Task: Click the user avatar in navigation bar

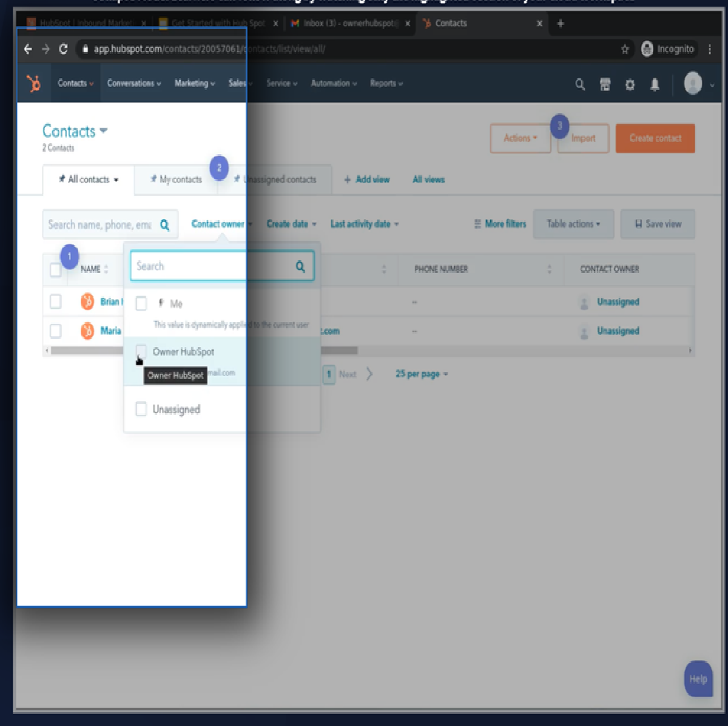Action: tap(693, 84)
